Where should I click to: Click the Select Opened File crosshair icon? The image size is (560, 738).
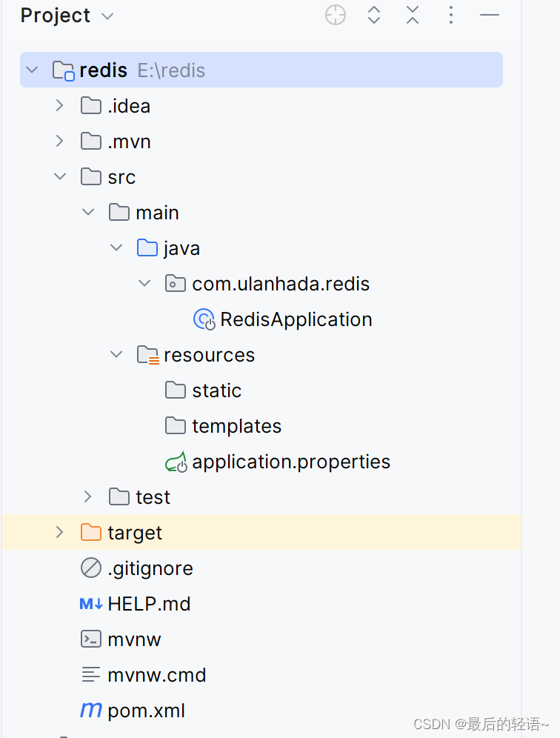(x=335, y=15)
